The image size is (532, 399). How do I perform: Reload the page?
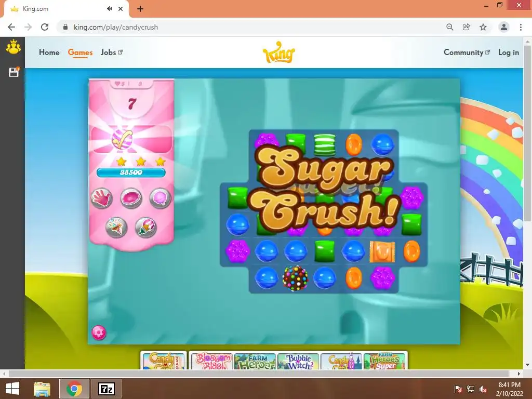pyautogui.click(x=45, y=27)
